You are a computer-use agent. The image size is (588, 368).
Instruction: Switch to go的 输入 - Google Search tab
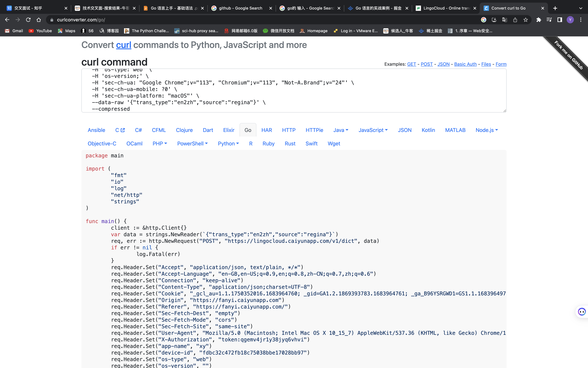310,8
